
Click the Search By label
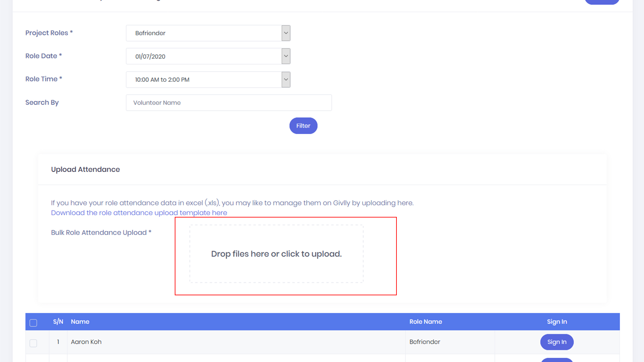pyautogui.click(x=42, y=103)
